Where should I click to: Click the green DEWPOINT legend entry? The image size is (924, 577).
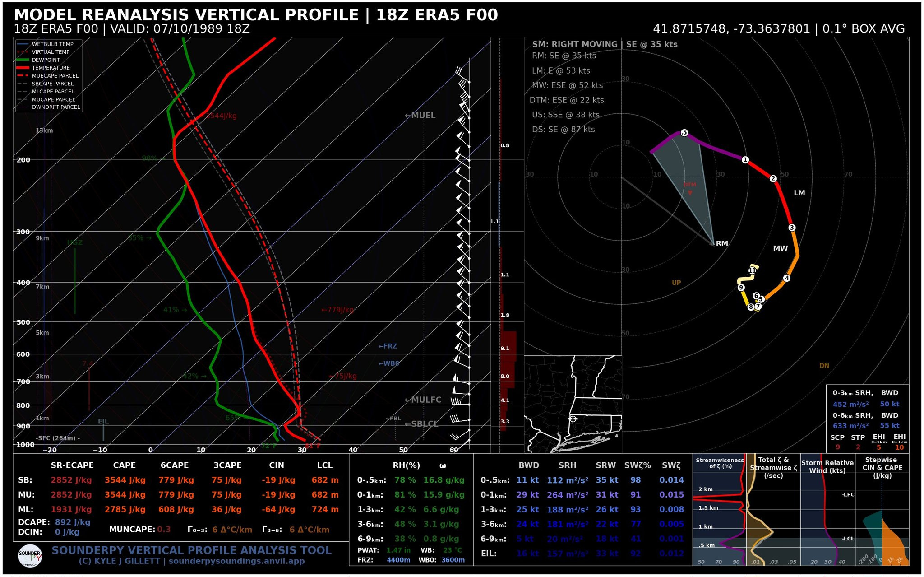[x=46, y=60]
